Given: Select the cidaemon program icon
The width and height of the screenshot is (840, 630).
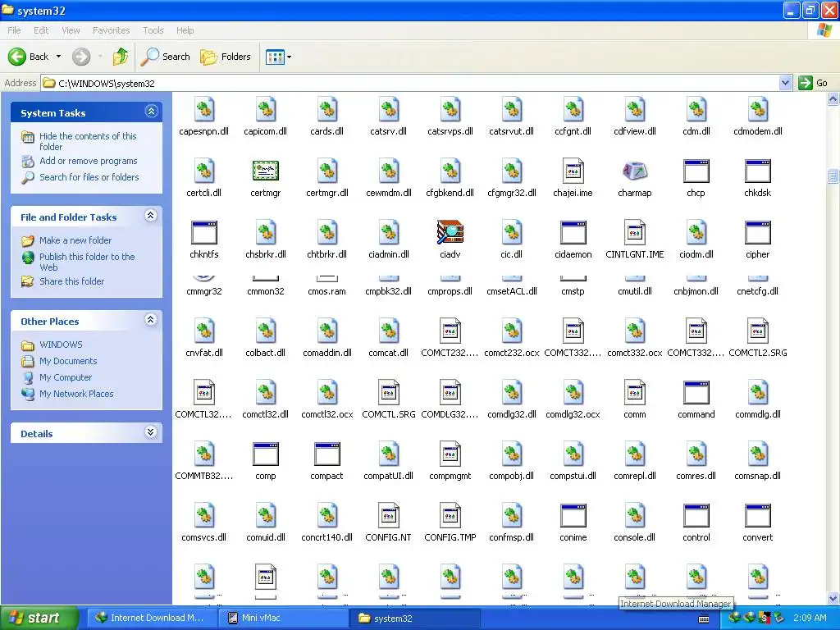Looking at the screenshot, I should (573, 232).
